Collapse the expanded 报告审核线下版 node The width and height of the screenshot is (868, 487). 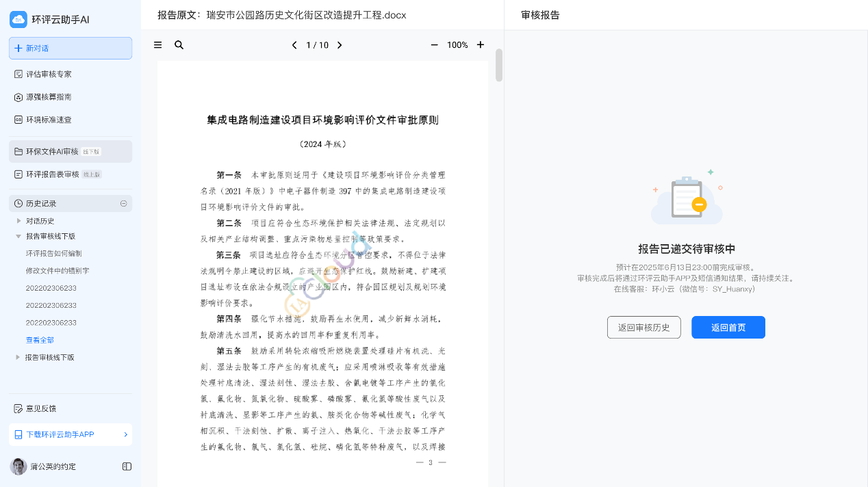pyautogui.click(x=18, y=236)
